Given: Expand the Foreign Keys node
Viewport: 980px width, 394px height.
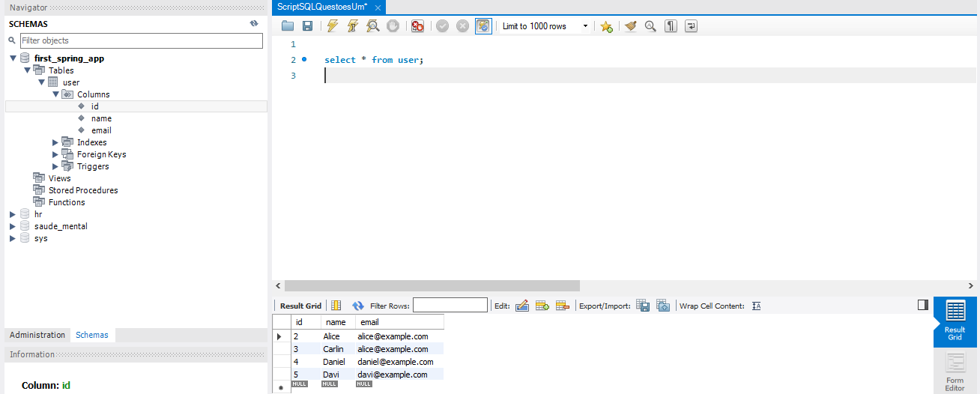Looking at the screenshot, I should pos(55,154).
